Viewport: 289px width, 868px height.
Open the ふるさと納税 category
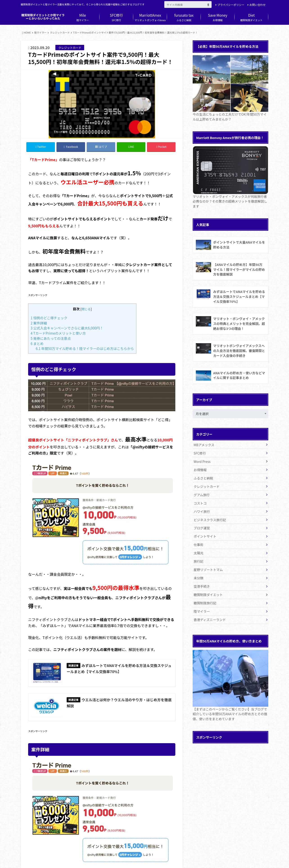click(x=230, y=478)
